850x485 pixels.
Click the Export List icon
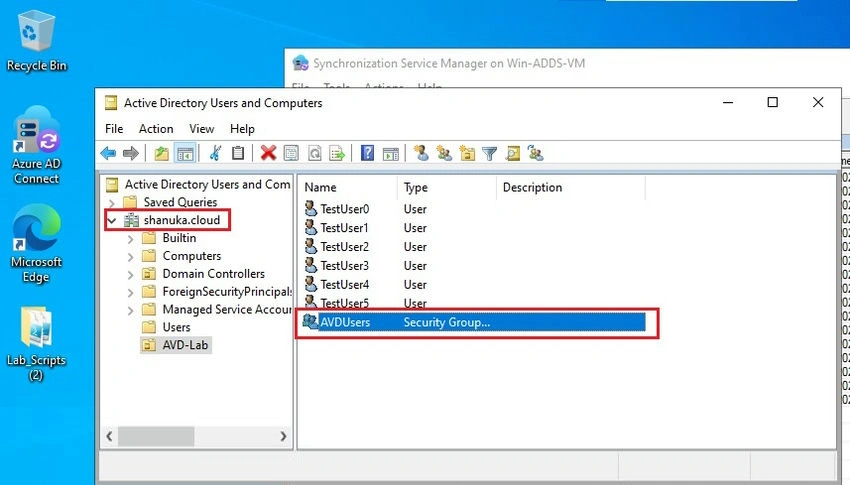click(x=337, y=153)
